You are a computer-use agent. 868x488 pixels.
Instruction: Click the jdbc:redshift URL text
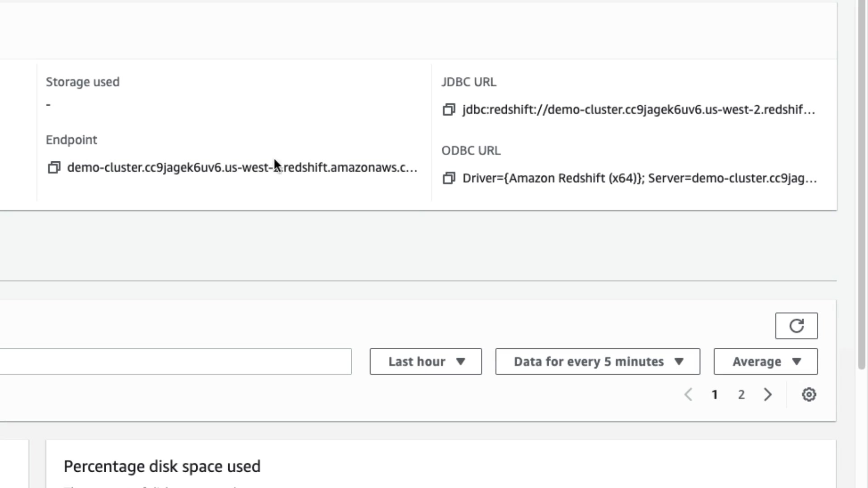pyautogui.click(x=638, y=110)
